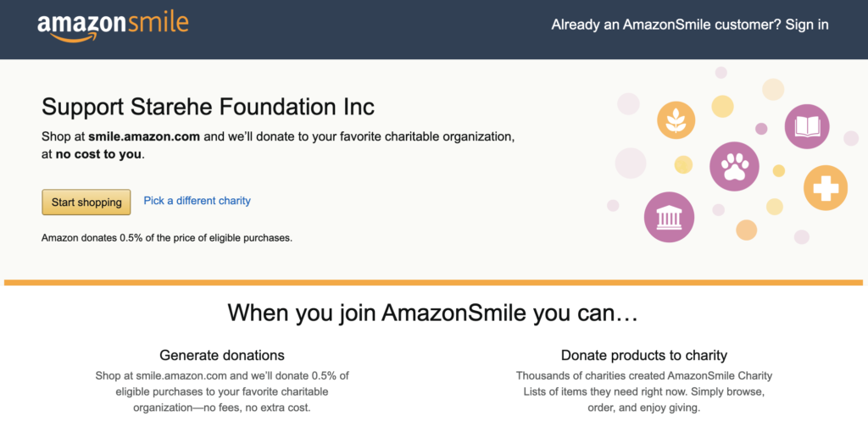Screen dimensions: 868x438
Task: Click the purple open book icon
Action: [x=806, y=127]
